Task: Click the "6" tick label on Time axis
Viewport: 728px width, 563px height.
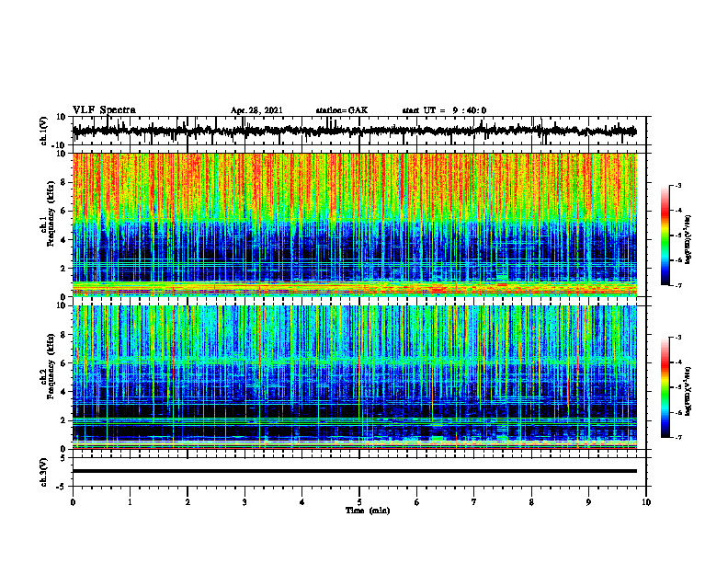Action: 417,502
